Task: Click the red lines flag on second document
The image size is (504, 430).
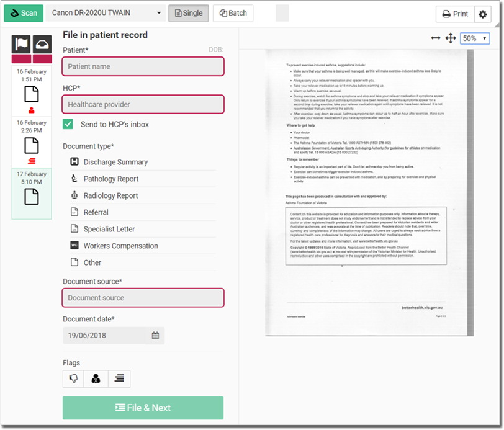Action: pos(32,161)
